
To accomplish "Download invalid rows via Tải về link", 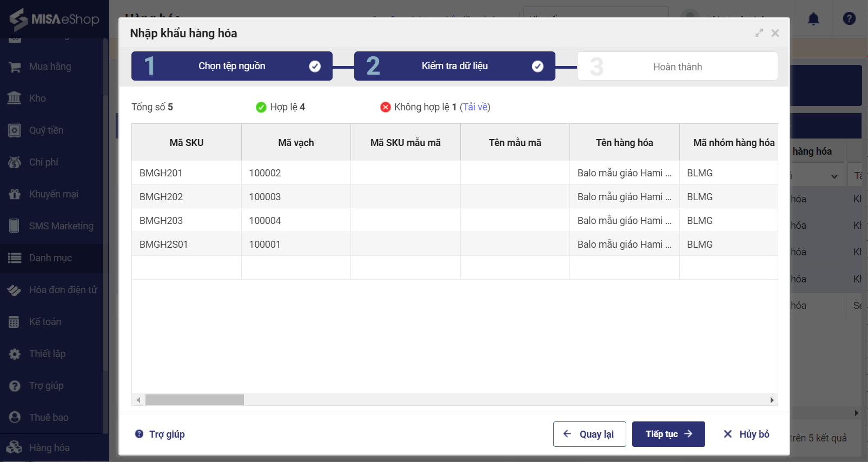I will (x=475, y=107).
